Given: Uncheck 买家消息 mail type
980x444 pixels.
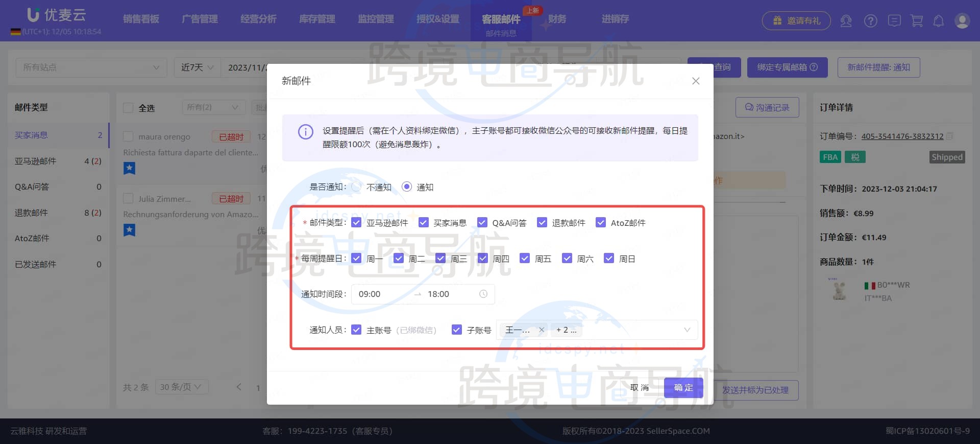Looking at the screenshot, I should click(423, 222).
